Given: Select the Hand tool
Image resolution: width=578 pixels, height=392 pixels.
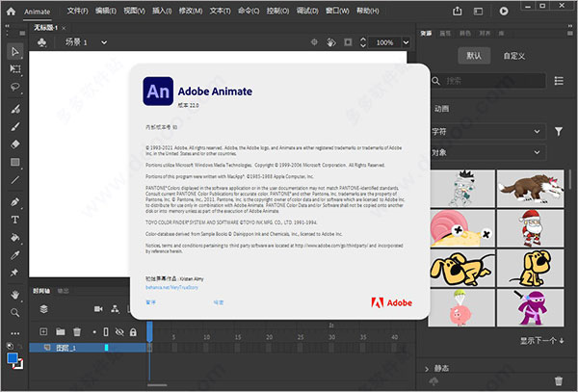Looking at the screenshot, I should click(x=15, y=295).
